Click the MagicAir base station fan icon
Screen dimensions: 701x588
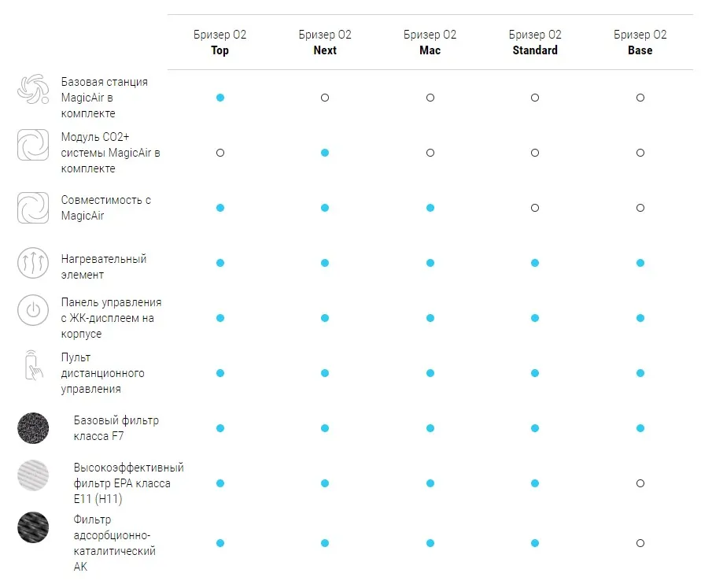pyautogui.click(x=33, y=90)
